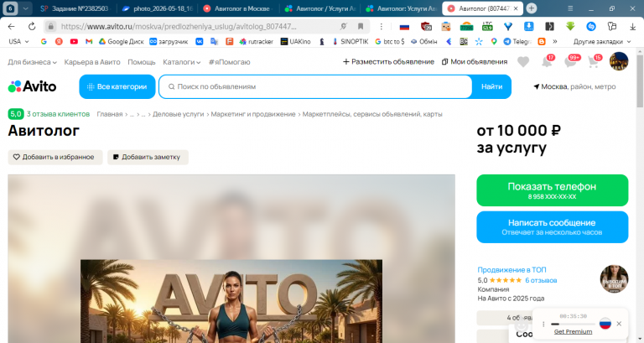Viewport: 644px width, 343px height.
Task: Focus the browser address bar URL
Action: tap(179, 27)
